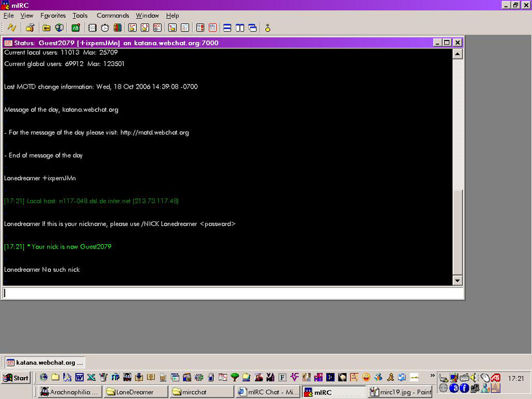Click the About mIRC toolbar icon

click(x=268, y=28)
